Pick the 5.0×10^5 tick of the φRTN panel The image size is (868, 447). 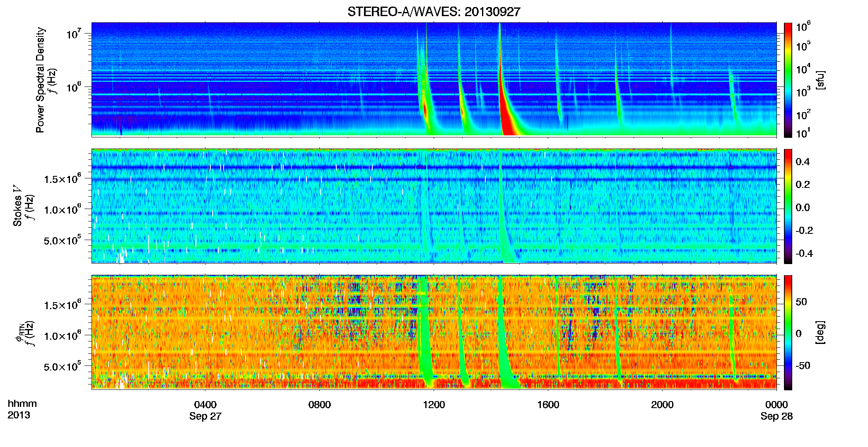tap(63, 366)
